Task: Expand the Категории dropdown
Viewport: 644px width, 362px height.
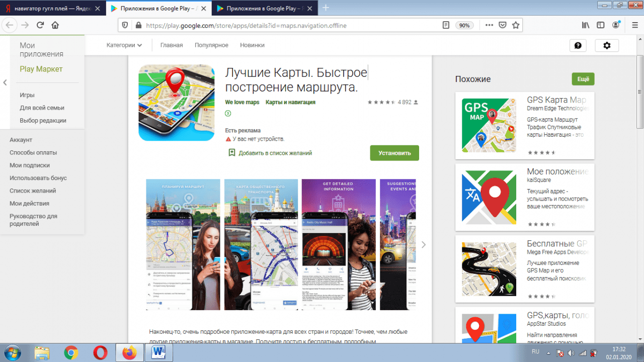Action: [124, 45]
